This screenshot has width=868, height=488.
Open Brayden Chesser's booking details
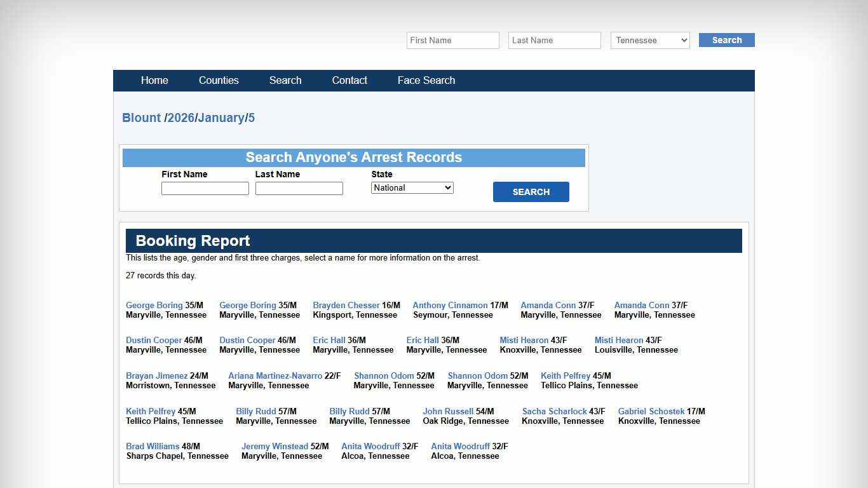coord(346,305)
